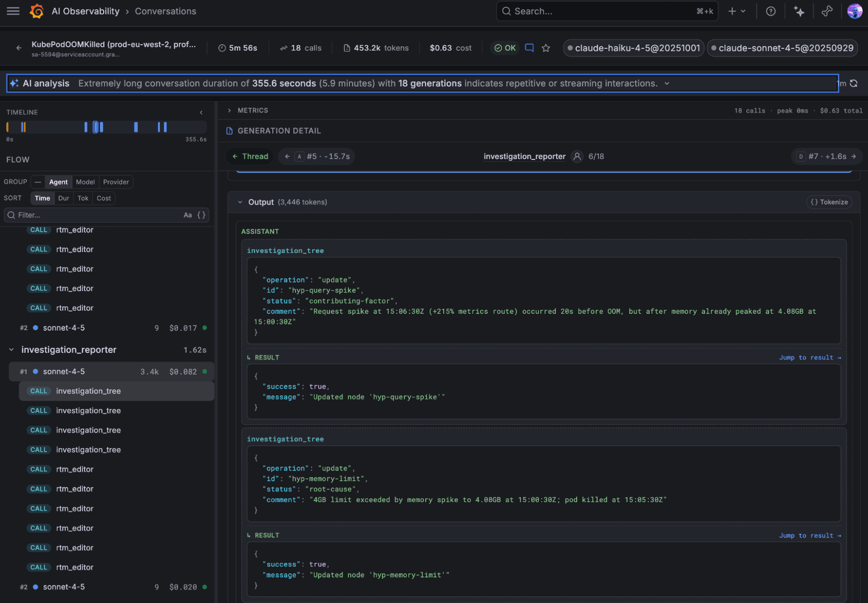The width and height of the screenshot is (868, 603).
Task: Collapse the investigation_reporter agent group
Action: (x=11, y=349)
